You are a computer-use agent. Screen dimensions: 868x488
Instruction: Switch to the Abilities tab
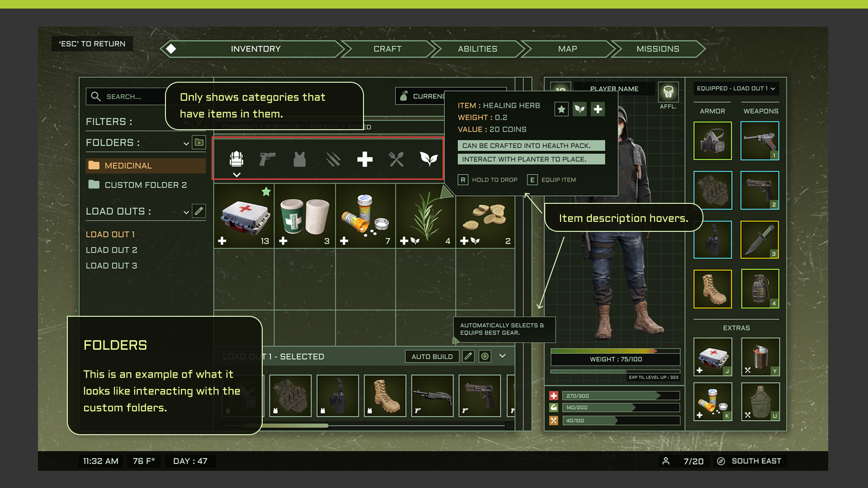pyautogui.click(x=477, y=49)
